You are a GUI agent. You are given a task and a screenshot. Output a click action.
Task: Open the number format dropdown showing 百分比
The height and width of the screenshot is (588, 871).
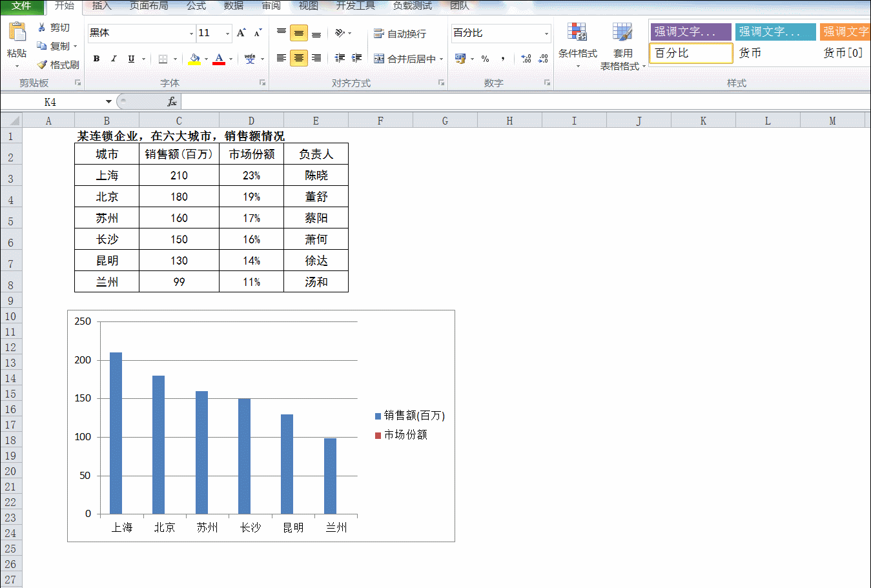point(546,33)
